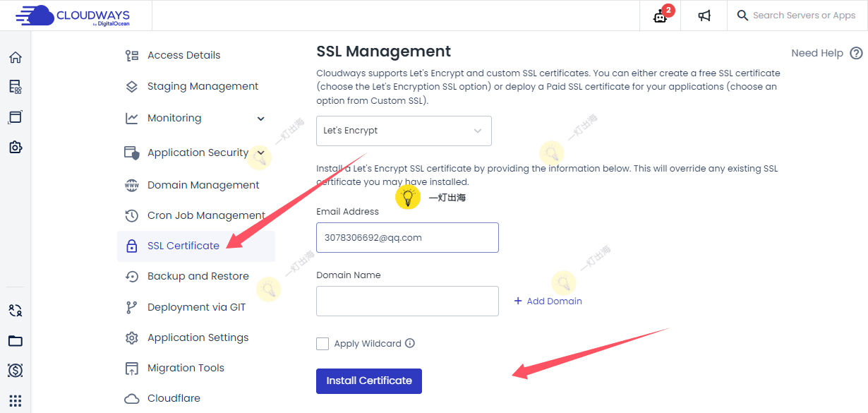Screen dimensions: 868x413
Task: Enable the Apply Wildcard checkbox
Action: point(323,344)
